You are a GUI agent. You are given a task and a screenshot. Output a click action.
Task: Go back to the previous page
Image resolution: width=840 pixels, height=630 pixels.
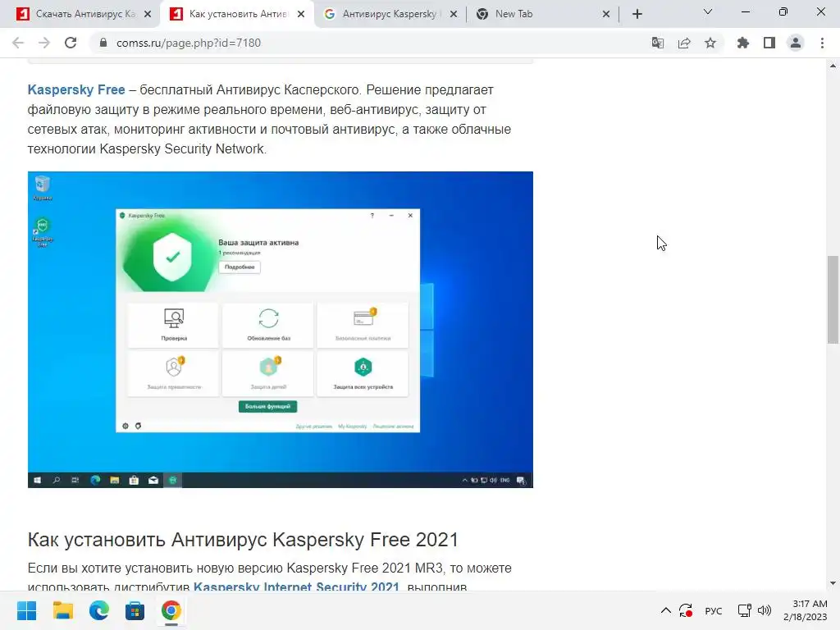[x=18, y=43]
